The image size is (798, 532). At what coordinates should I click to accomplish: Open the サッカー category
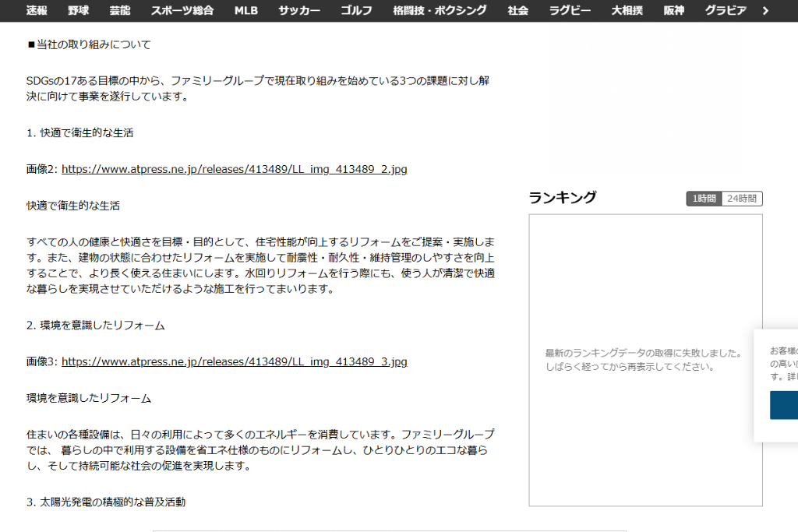click(299, 10)
